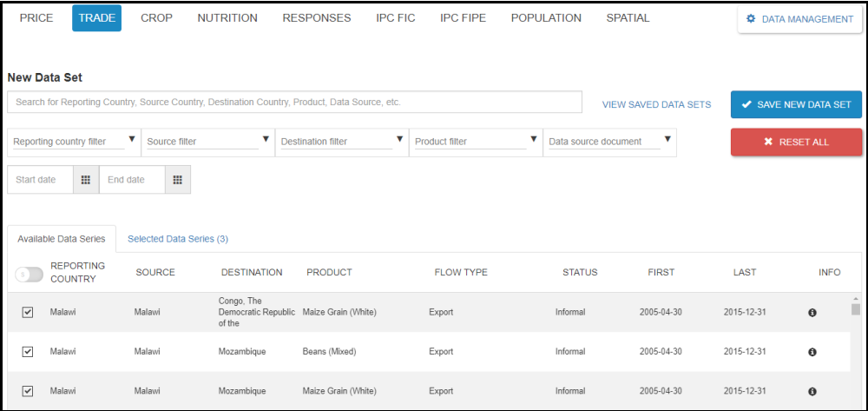Open the Start date calendar picker icon
Image resolution: width=868 pixels, height=411 pixels.
[85, 180]
